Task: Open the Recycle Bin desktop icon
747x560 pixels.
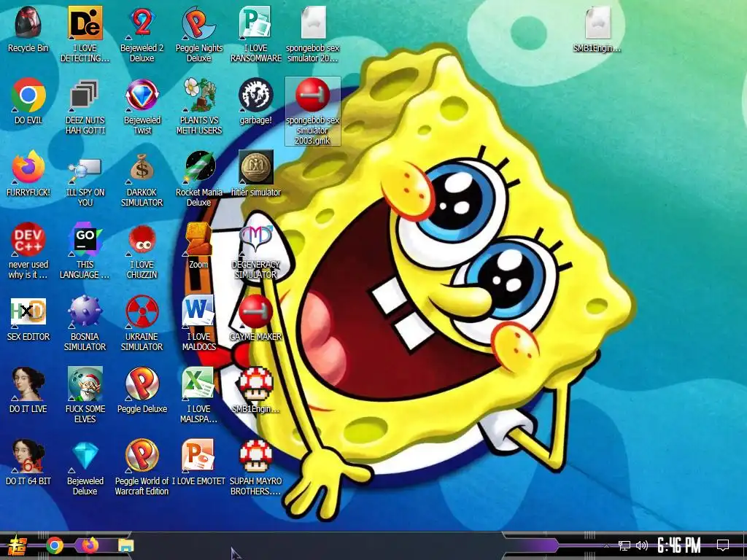Action: tap(28, 23)
